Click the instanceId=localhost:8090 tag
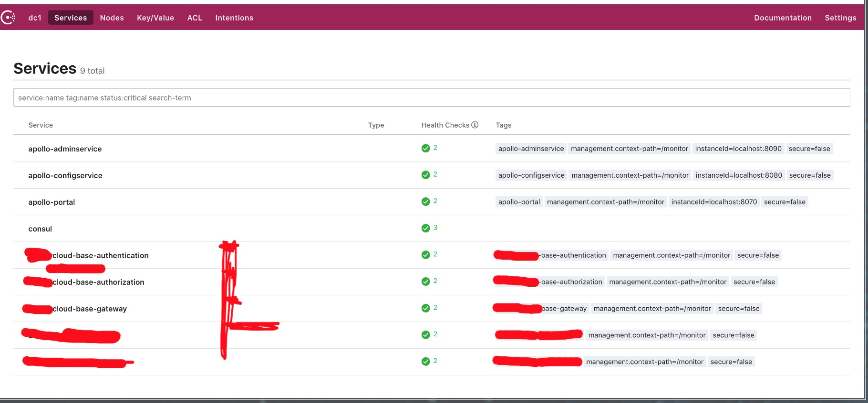Image resolution: width=868 pixels, height=403 pixels. pyautogui.click(x=738, y=149)
